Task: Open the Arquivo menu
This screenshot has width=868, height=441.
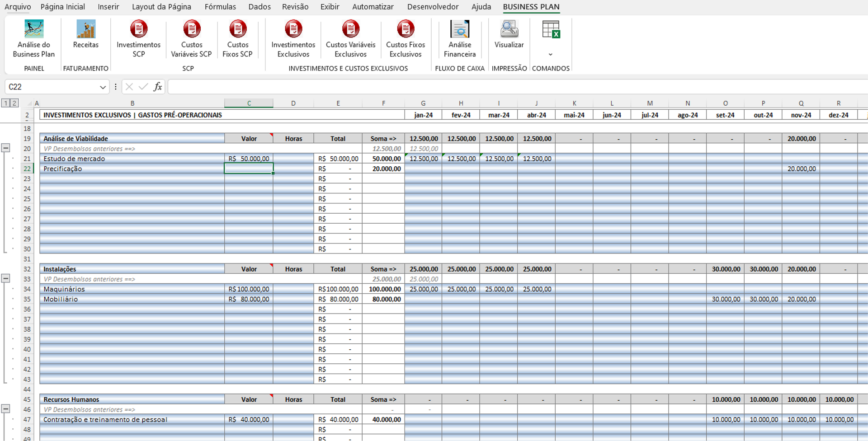Action: pyautogui.click(x=18, y=7)
